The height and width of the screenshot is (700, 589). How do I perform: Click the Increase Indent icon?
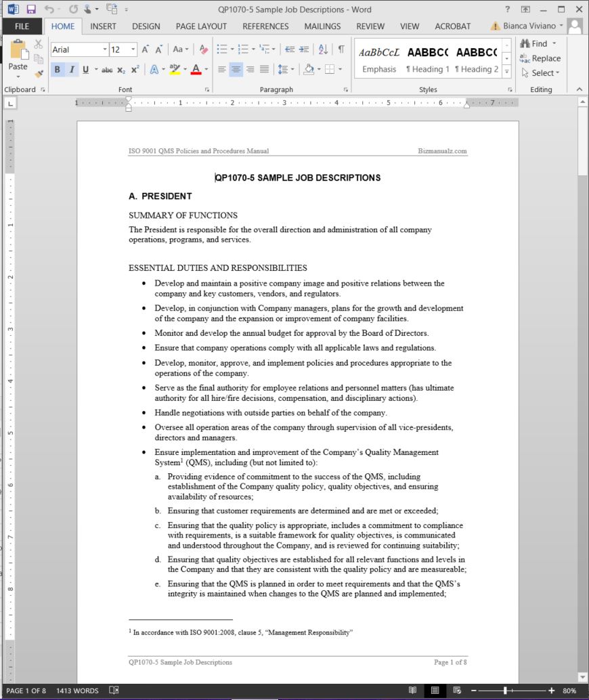click(304, 49)
